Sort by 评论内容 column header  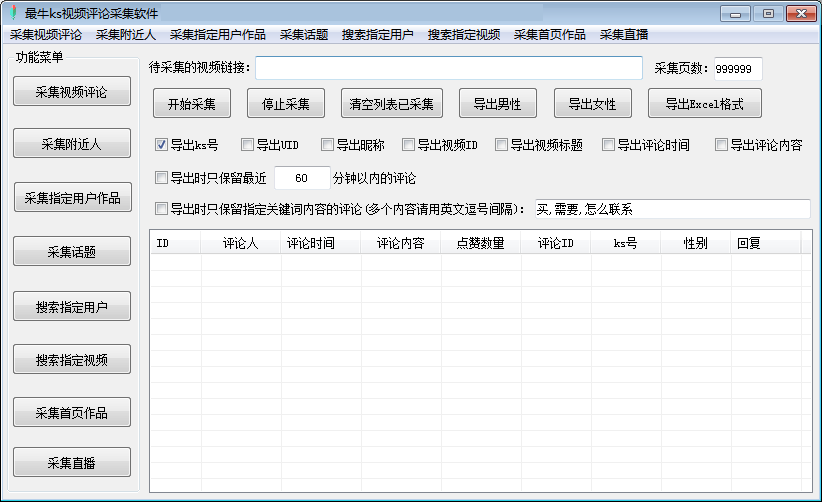point(401,243)
